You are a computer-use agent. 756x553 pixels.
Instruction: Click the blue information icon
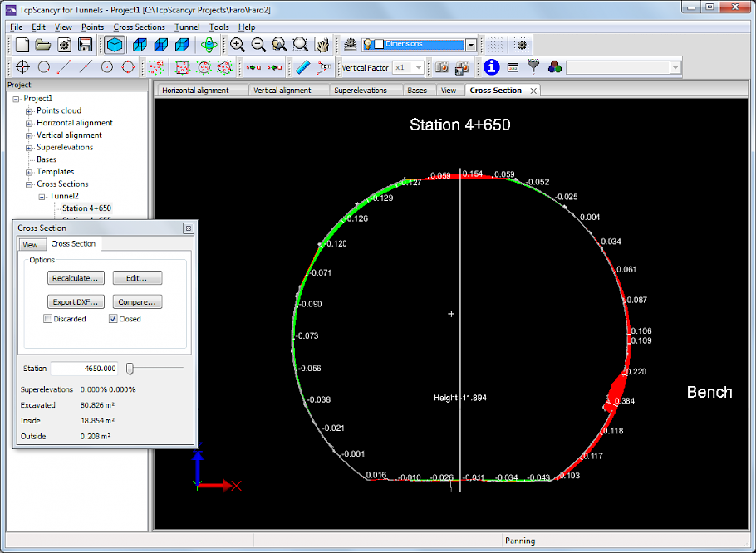pos(492,67)
